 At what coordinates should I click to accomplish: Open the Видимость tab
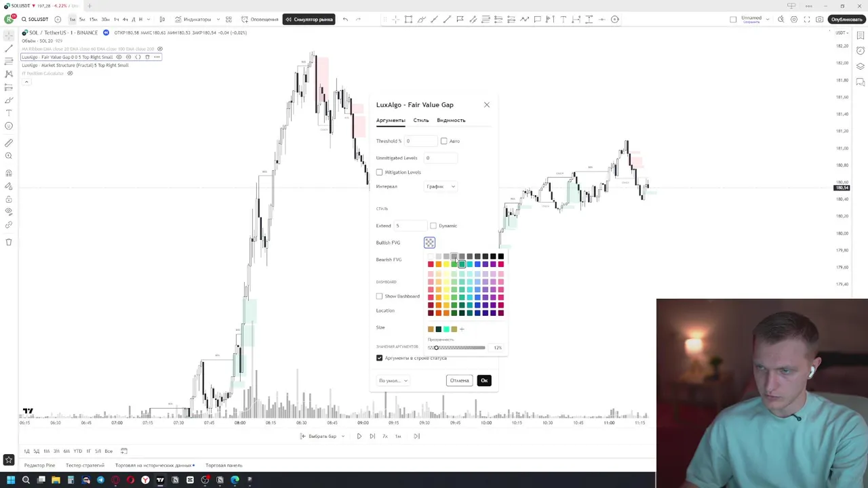pyautogui.click(x=451, y=120)
